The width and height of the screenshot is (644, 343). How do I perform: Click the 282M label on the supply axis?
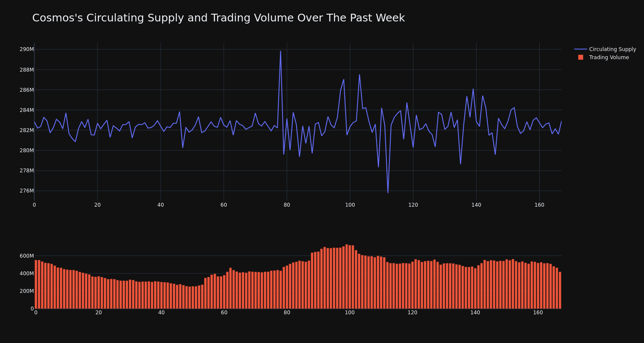click(x=27, y=130)
